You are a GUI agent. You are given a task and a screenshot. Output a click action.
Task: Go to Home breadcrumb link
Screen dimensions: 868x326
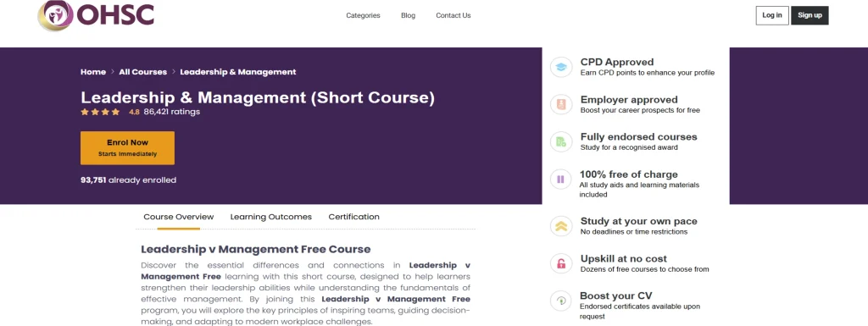point(93,72)
